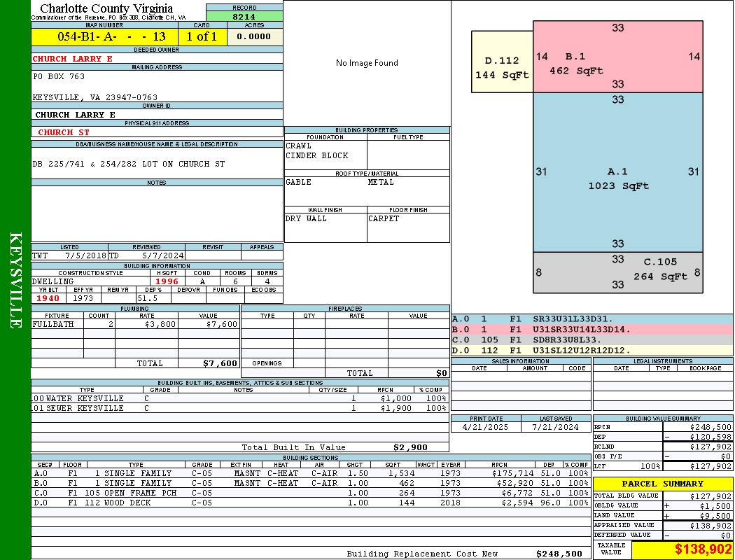Click the 'No Image Found' photo placeholder
The image size is (735, 560).
click(367, 63)
